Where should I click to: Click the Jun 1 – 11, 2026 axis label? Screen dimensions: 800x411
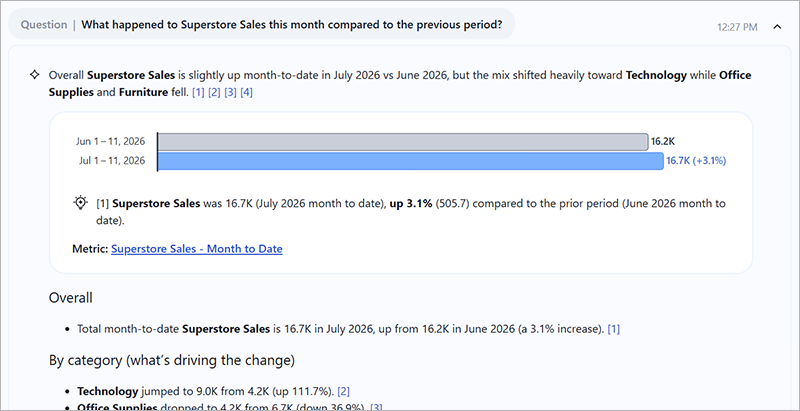[110, 141]
